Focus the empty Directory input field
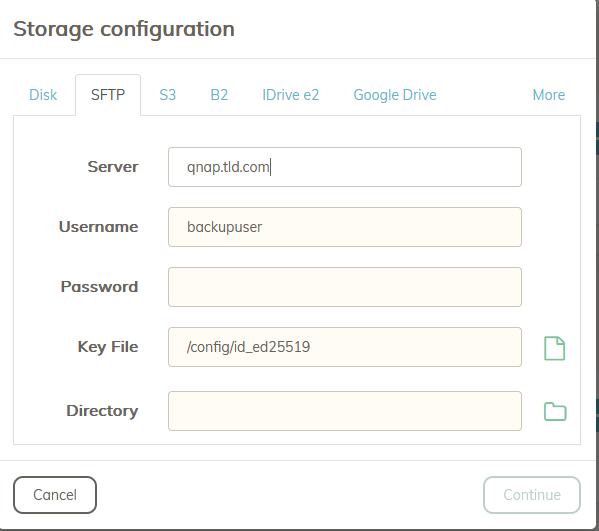The height and width of the screenshot is (531, 599). (x=345, y=411)
